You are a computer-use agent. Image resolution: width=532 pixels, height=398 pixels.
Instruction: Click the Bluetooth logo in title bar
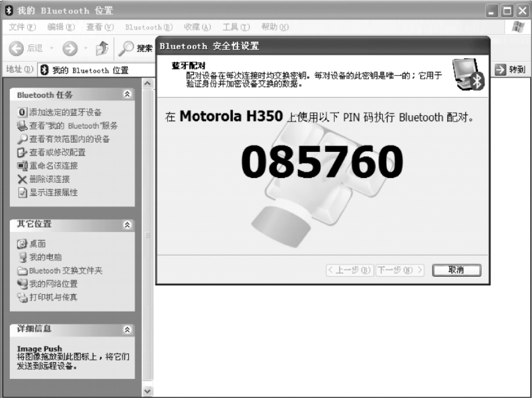(9, 11)
